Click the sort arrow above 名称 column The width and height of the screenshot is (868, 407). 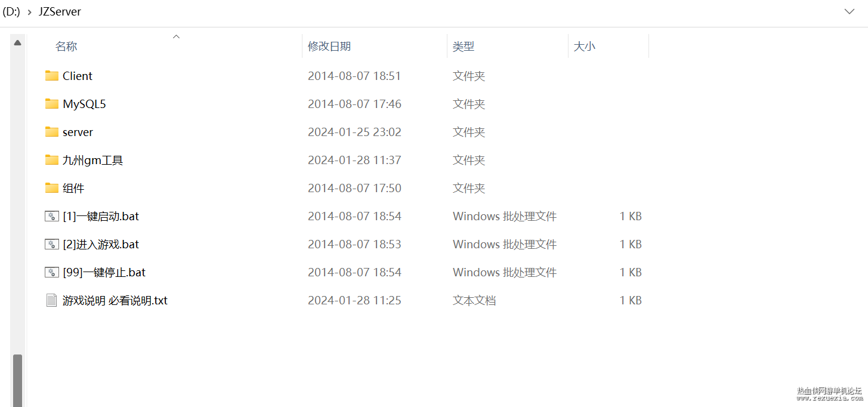(x=176, y=37)
